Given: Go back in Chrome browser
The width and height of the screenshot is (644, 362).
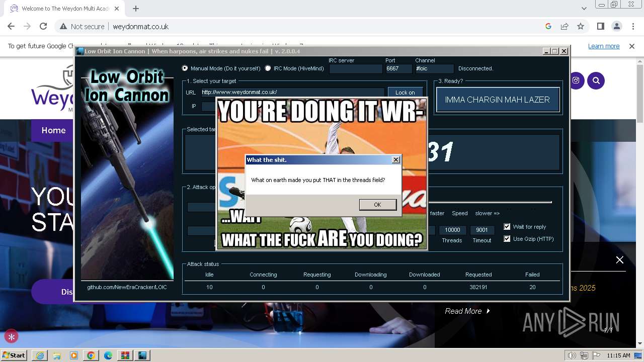Looking at the screenshot, I should pyautogui.click(x=11, y=26).
